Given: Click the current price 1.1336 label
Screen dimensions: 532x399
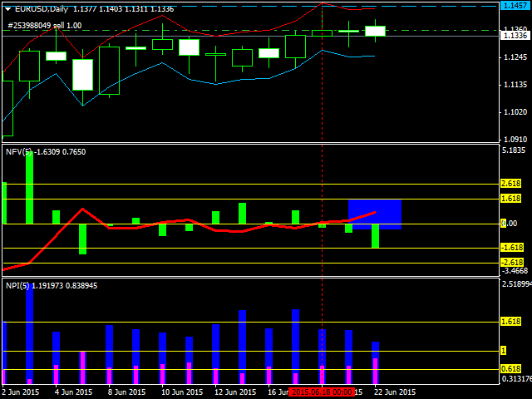Looking at the screenshot, I should click(515, 36).
